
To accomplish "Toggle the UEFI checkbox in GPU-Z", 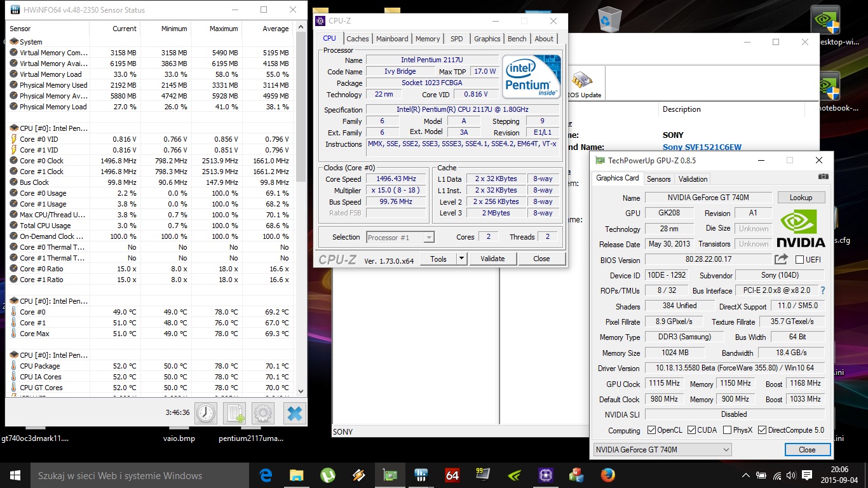I will (x=800, y=259).
